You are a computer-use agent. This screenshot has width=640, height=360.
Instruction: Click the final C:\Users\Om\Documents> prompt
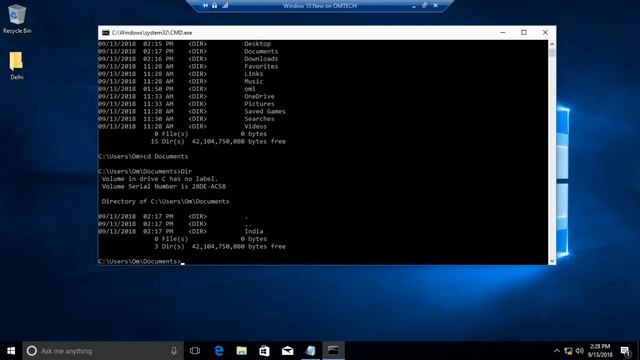point(140,262)
